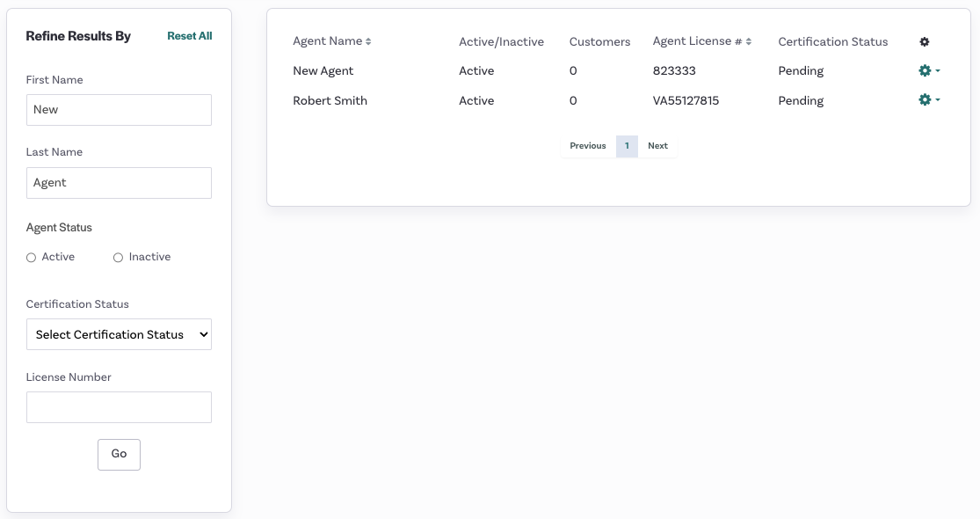Open the gear menu for Robert Smith
The image size is (980, 519).
[925, 100]
